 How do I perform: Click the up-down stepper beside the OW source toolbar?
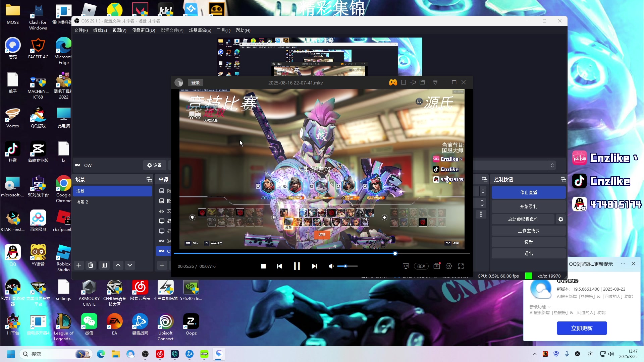pos(552,165)
